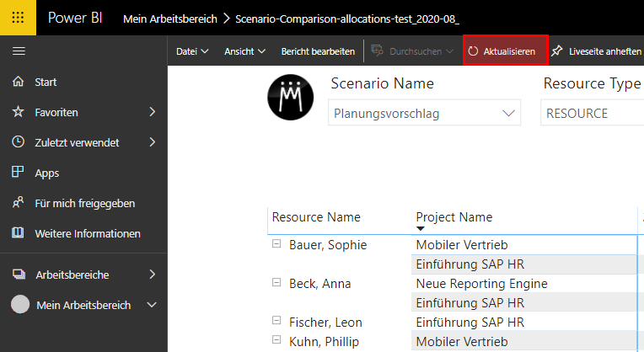Click the Resource Type slicer title
The image size is (644, 352).
(x=593, y=83)
